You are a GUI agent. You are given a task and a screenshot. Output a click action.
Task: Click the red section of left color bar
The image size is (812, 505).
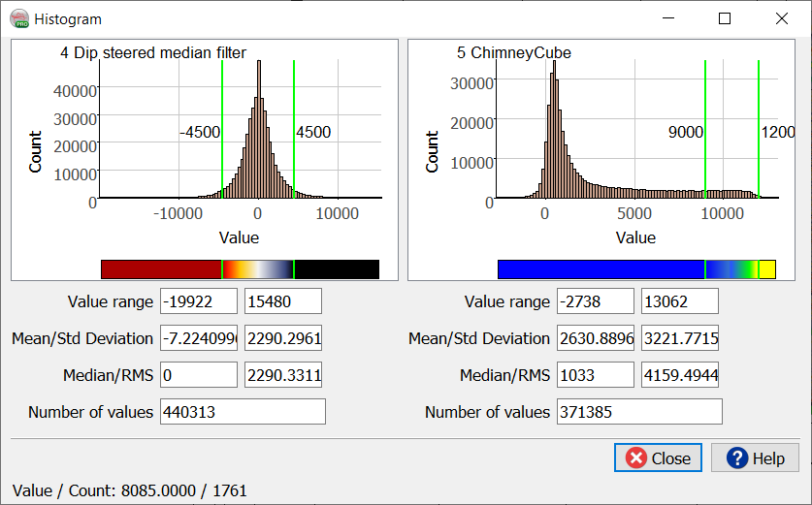pos(160,269)
